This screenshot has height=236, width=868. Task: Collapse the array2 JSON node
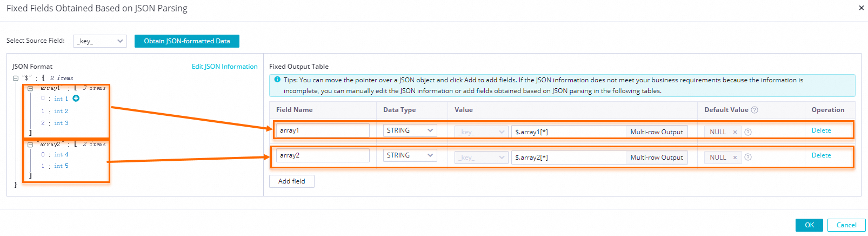click(x=30, y=145)
